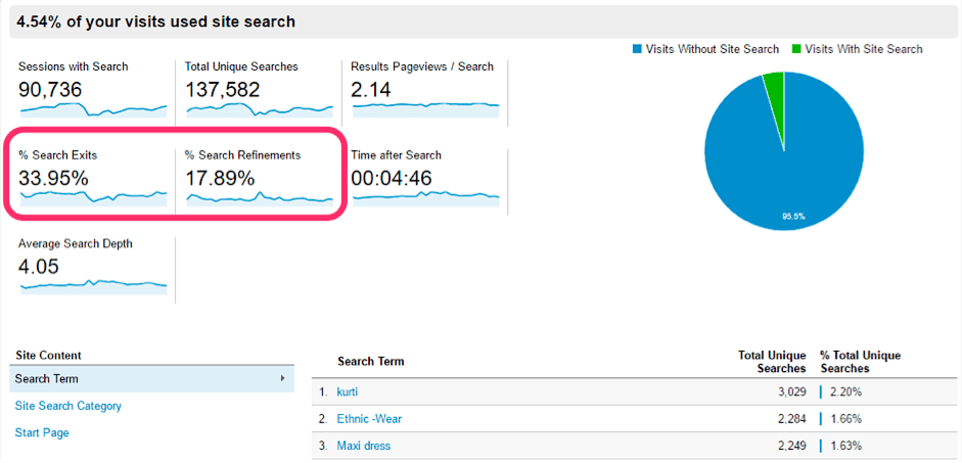Click the % Search Refinements sparkline
The width and height of the screenshot is (962, 463).
[259, 197]
